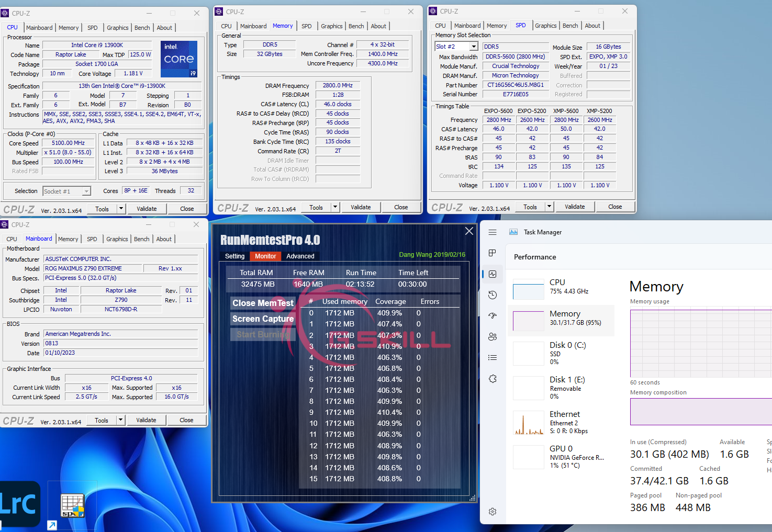Close RunMemtestPro with the X icon
This screenshot has height=532, width=772.
pyautogui.click(x=469, y=231)
